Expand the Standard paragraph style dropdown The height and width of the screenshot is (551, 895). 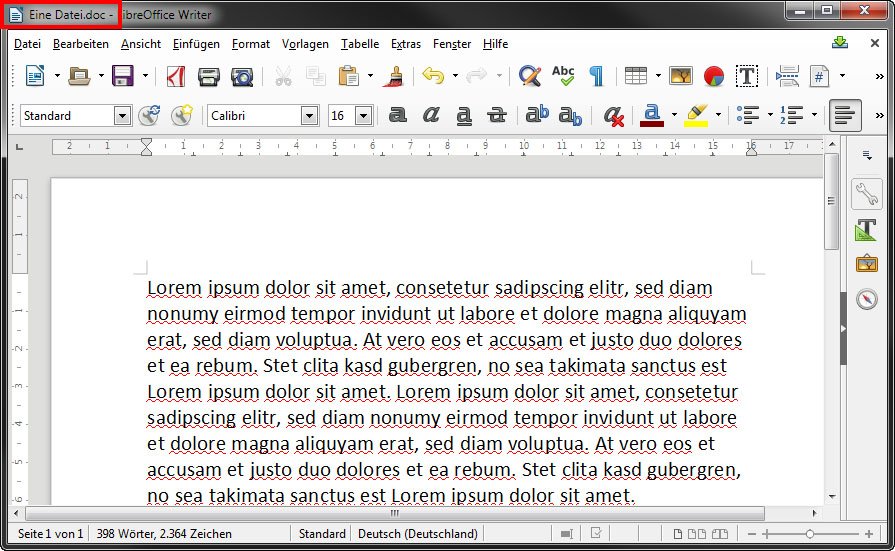[122, 116]
